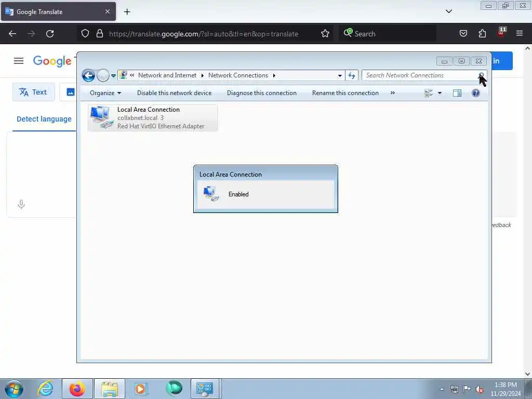This screenshot has height=399, width=532.
Task: Open view options dropdown arrow
Action: tap(440, 93)
